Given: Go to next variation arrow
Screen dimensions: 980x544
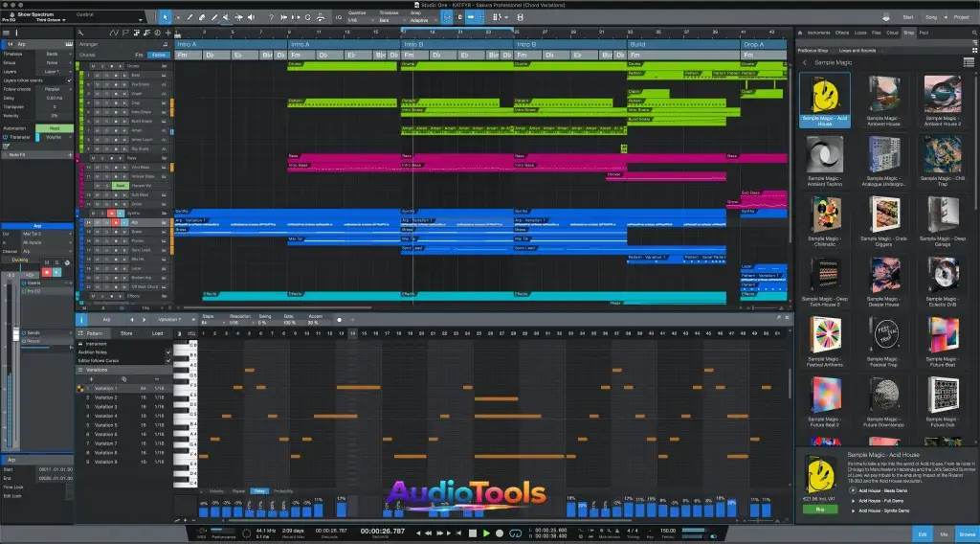Looking at the screenshot, I should point(144,320).
